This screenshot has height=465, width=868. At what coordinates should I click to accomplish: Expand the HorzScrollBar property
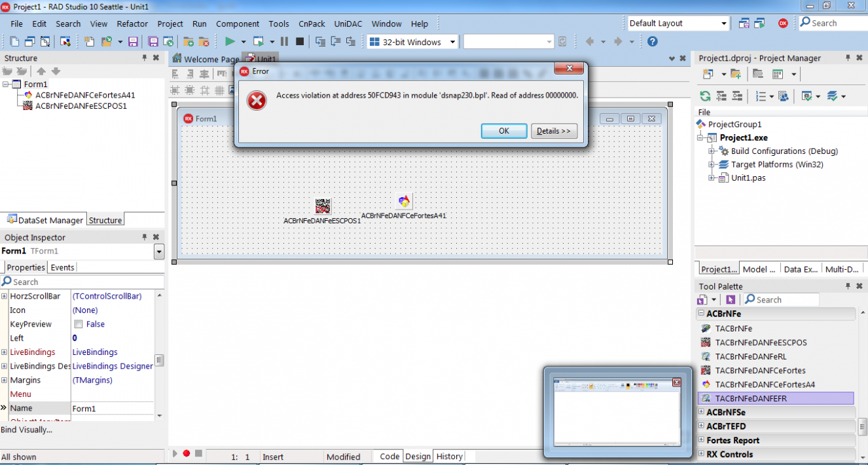pyautogui.click(x=4, y=296)
